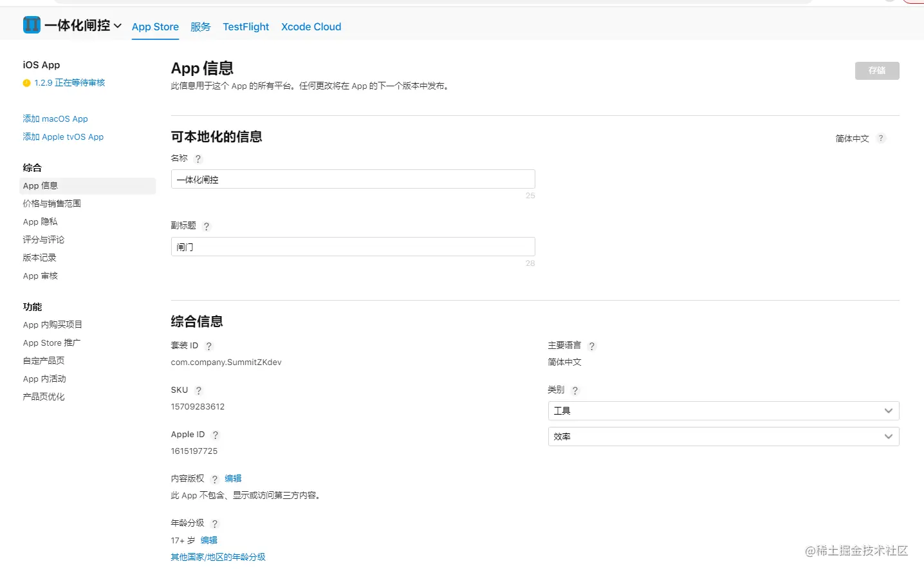Click the 一体化闸控 app icon thumbnail
Screen dimensions: 924x573
[x=32, y=25]
